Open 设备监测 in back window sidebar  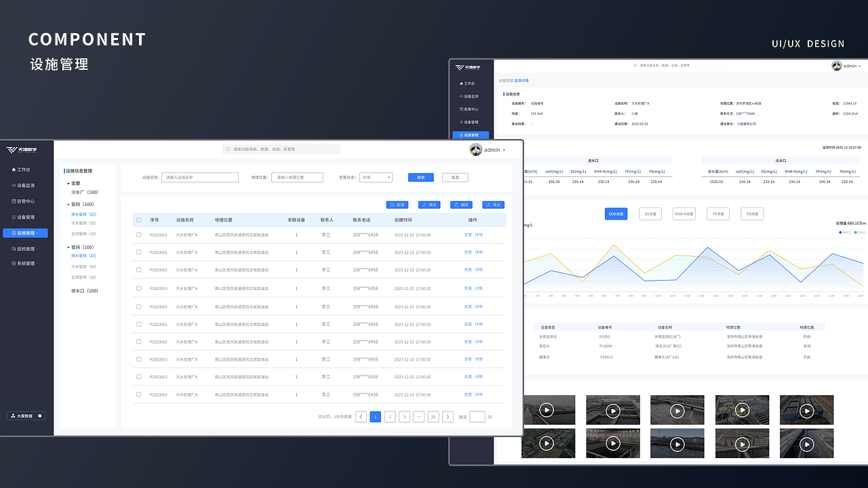(469, 96)
